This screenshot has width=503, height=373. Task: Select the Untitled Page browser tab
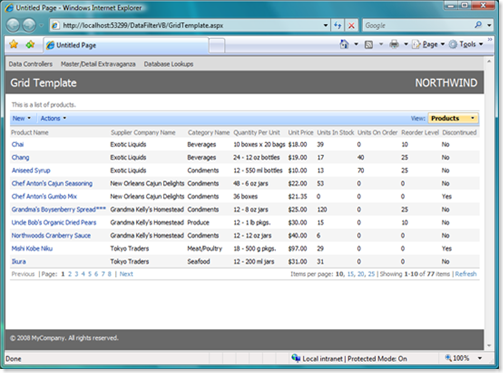[126, 45]
